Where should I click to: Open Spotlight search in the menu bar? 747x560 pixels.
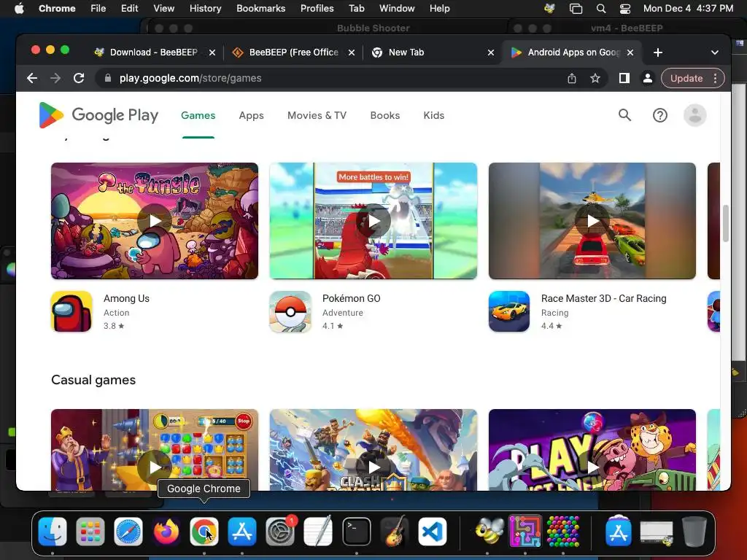601,9
